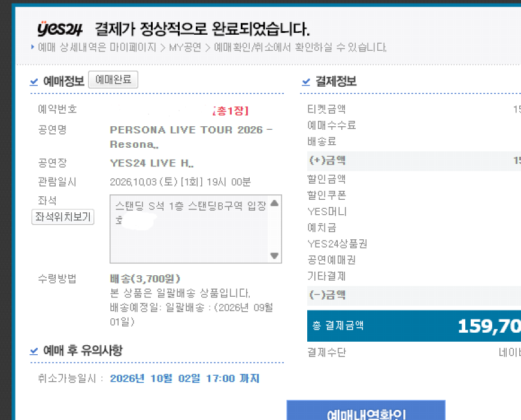The image size is (521, 420).
Task: Click the red 총1장 ticket count
Action: (x=231, y=111)
